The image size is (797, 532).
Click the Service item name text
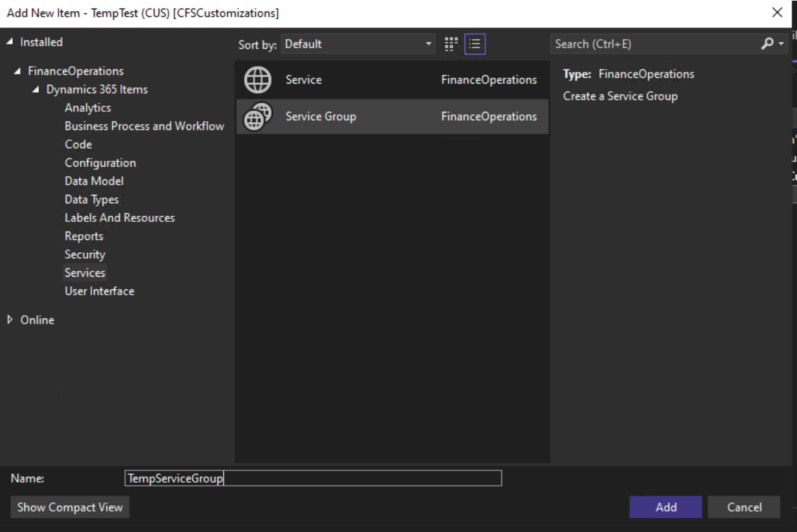(304, 80)
